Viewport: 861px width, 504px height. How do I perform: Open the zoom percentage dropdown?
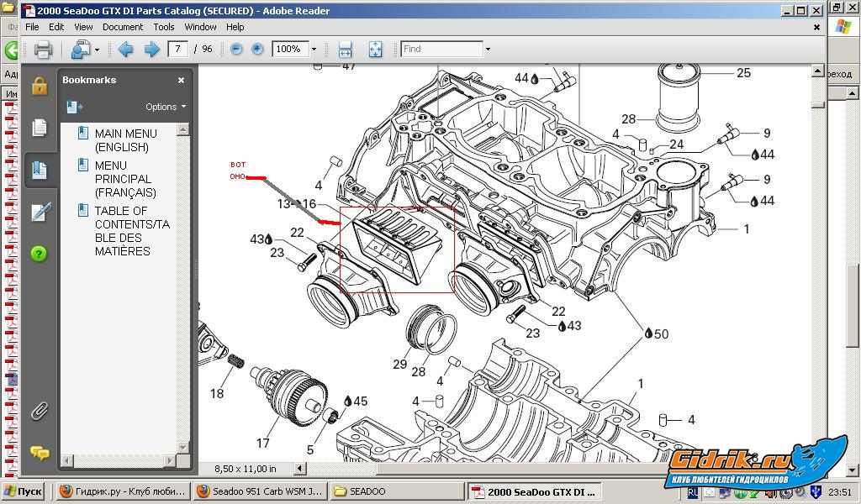pyautogui.click(x=314, y=50)
